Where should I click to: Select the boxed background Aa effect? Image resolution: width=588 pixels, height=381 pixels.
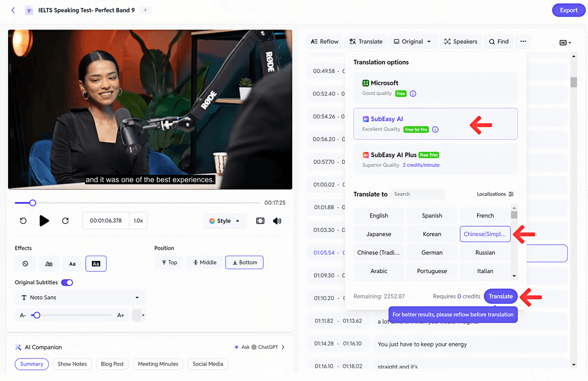point(96,264)
